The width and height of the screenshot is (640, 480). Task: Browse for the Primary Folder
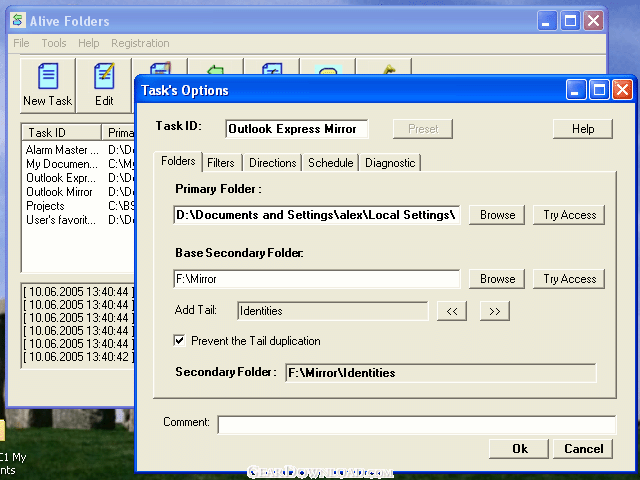click(497, 215)
